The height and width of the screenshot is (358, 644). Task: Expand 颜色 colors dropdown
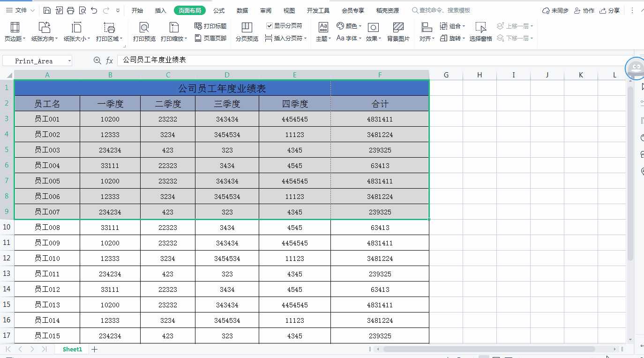click(360, 27)
